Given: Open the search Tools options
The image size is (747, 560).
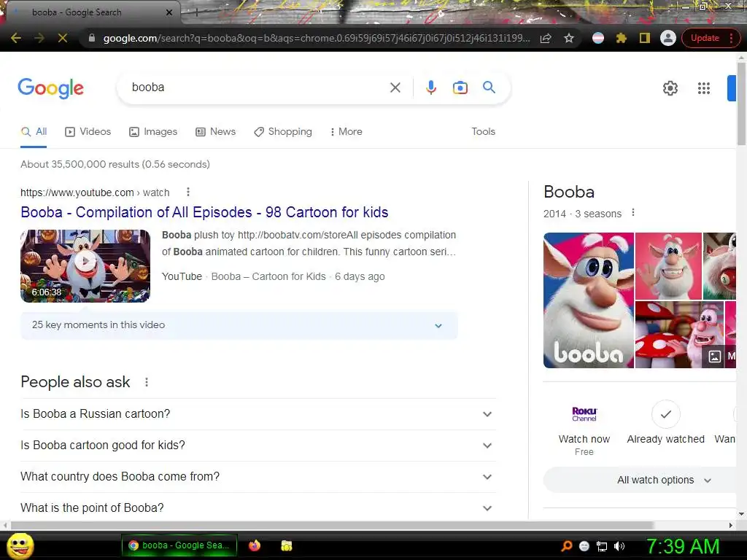Looking at the screenshot, I should tap(483, 132).
